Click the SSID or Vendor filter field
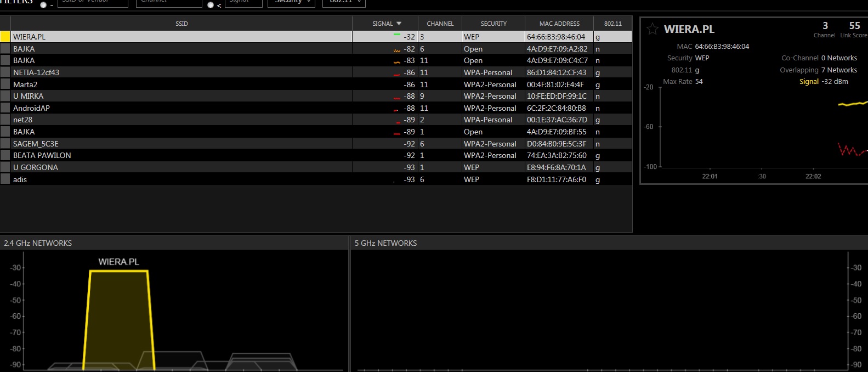Viewport: 868px width, 372px height. (x=93, y=2)
